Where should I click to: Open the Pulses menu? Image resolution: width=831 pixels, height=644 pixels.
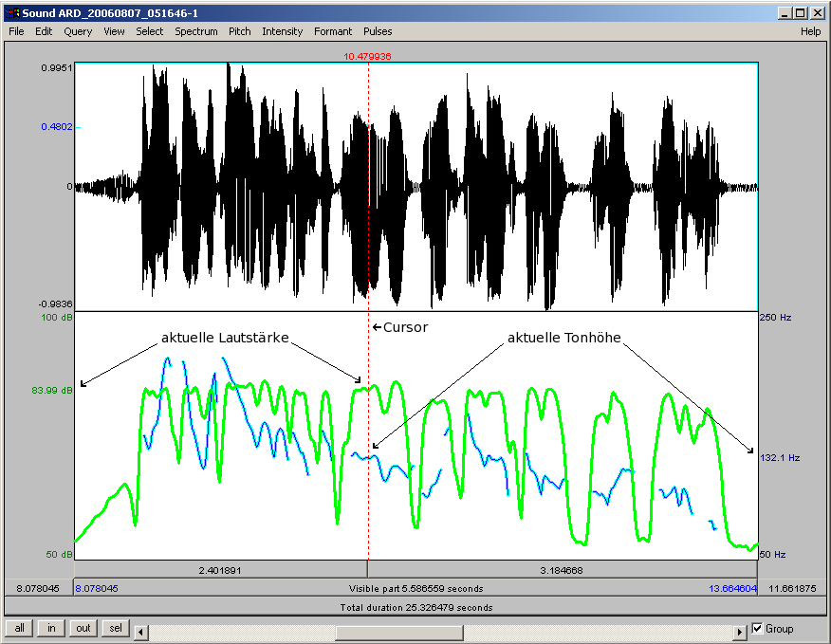click(378, 31)
